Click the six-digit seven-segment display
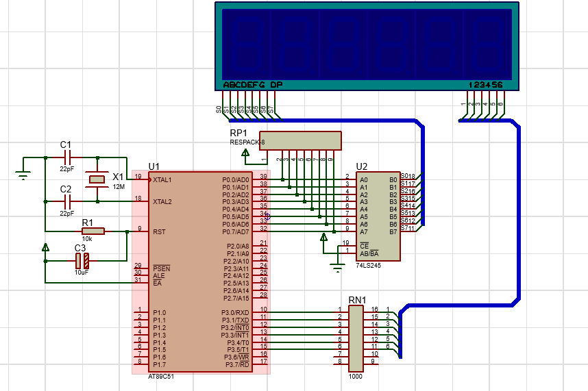The height and width of the screenshot is (391, 588). point(367,47)
